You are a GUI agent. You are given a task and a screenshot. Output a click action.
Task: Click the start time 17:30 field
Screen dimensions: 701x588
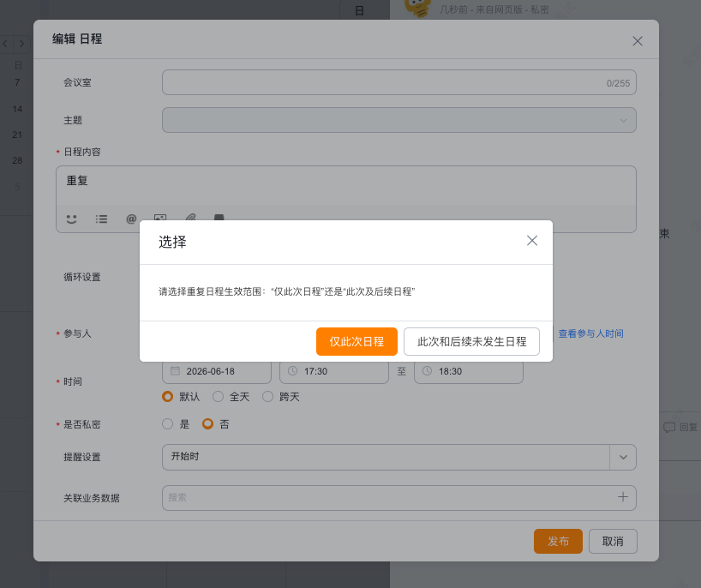pyautogui.click(x=334, y=371)
